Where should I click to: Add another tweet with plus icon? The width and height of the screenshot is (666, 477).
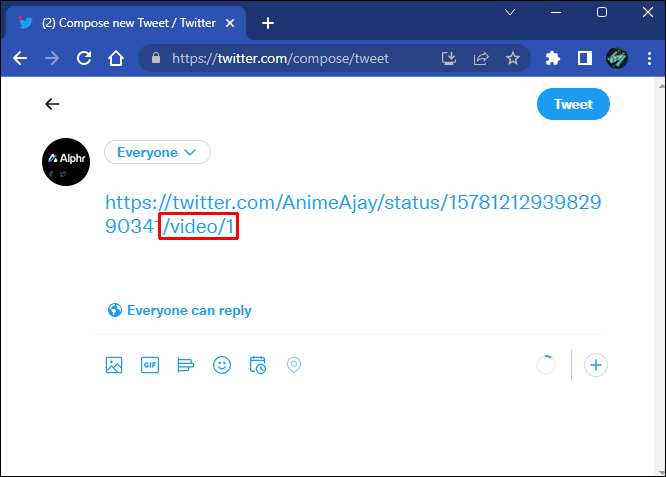(595, 365)
